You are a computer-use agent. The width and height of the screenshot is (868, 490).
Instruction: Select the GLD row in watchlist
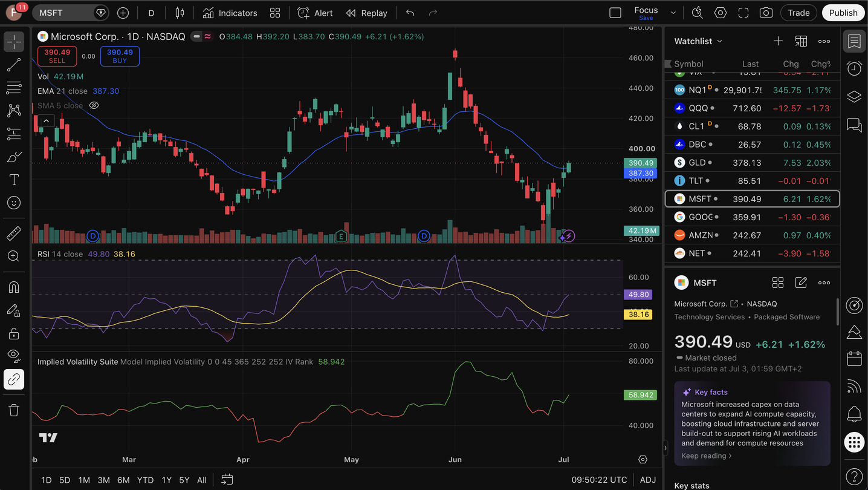752,163
